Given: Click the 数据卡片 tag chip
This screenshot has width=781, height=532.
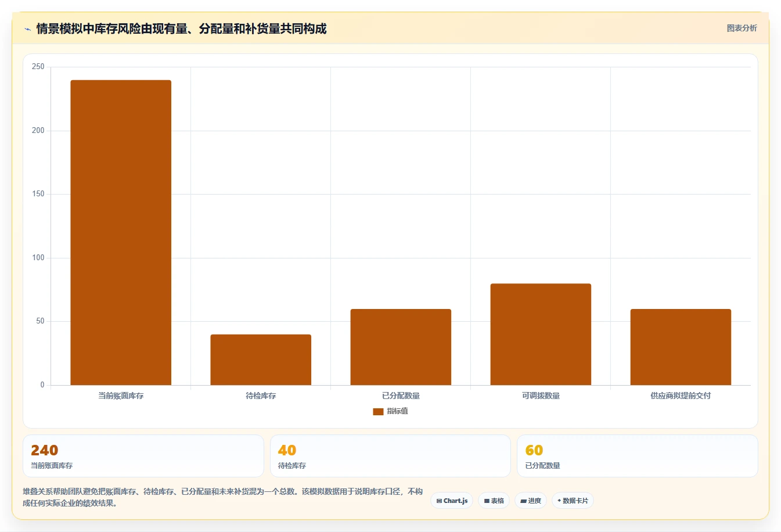Looking at the screenshot, I should 573,501.
